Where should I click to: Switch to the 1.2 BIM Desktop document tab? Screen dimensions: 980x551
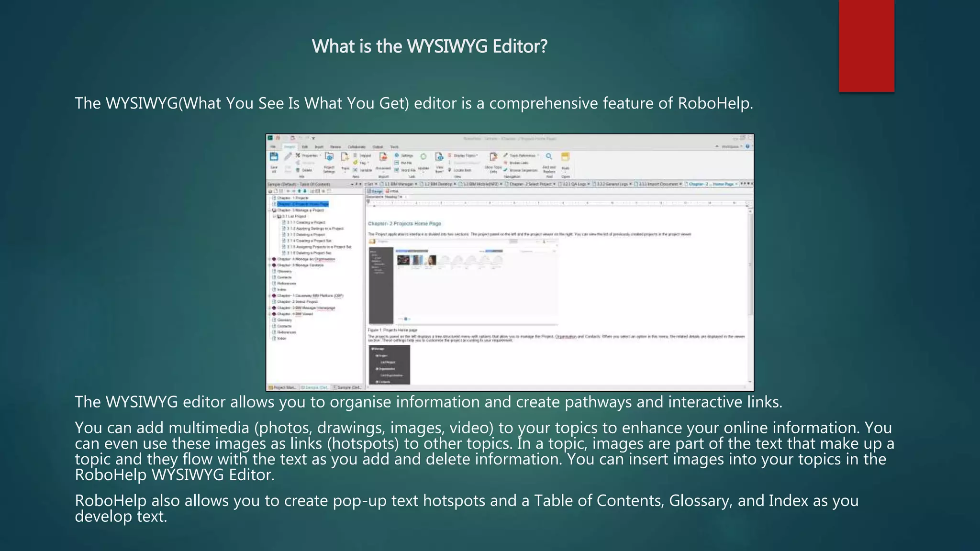pyautogui.click(x=439, y=184)
